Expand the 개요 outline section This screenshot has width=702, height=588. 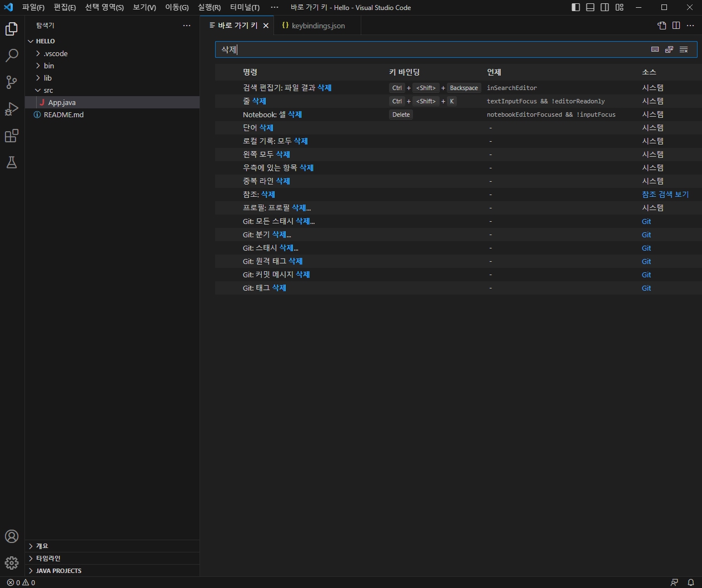click(113, 546)
